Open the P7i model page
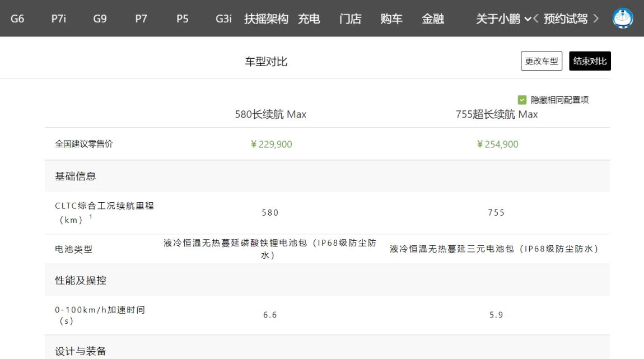Image resolution: width=644 pixels, height=359 pixels. (x=59, y=19)
